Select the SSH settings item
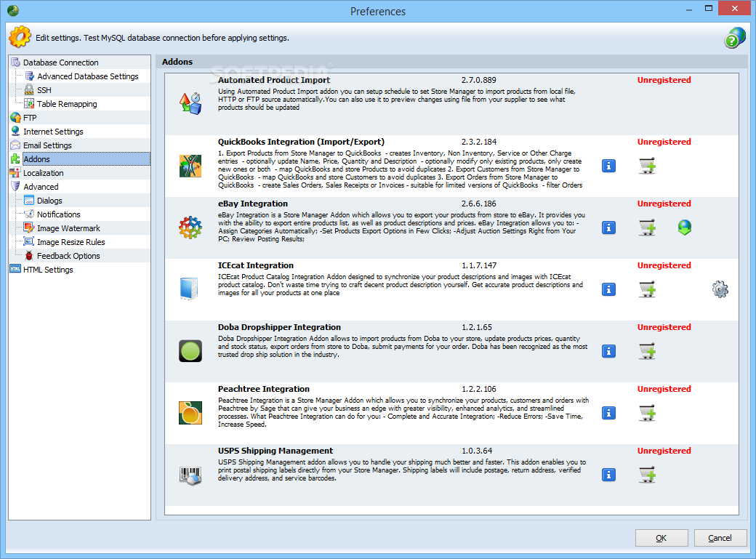This screenshot has height=559, width=756. [44, 90]
